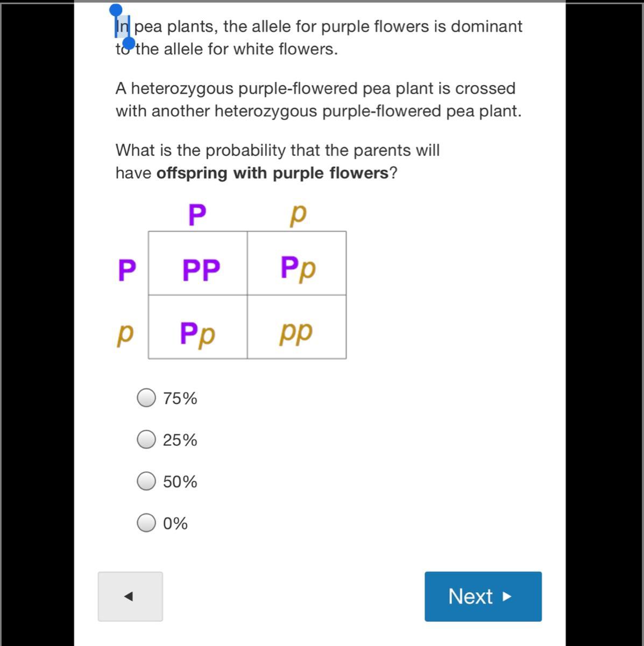Click the purple P column header
The width and height of the screenshot is (644, 646).
pos(197,215)
